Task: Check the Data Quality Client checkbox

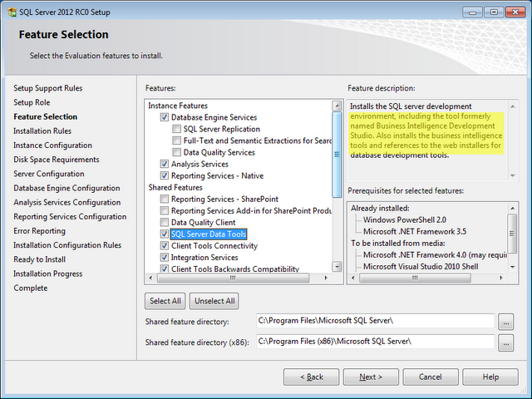Action: click(165, 222)
